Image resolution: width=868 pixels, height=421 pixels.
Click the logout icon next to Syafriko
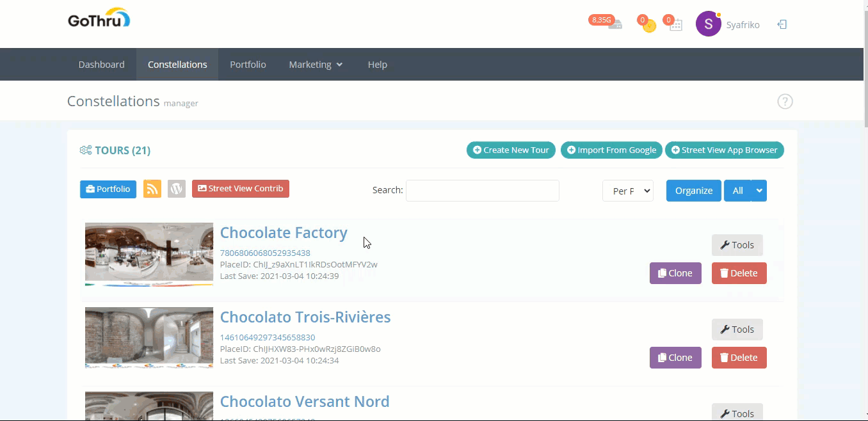tap(782, 24)
